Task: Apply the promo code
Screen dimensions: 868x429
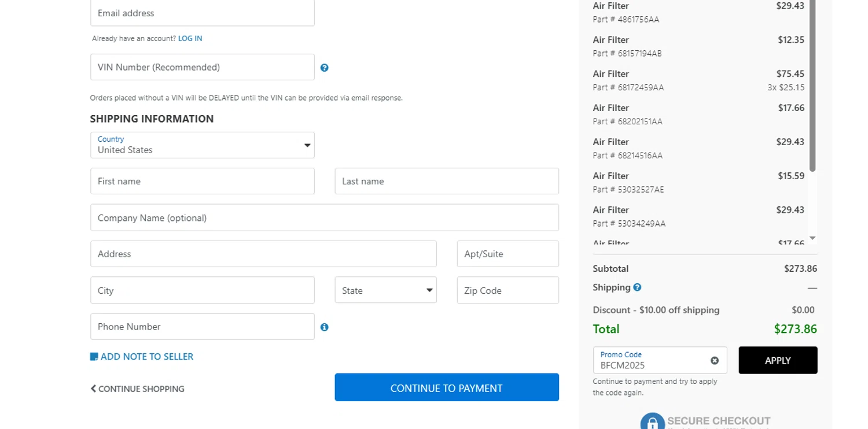Action: coord(778,360)
